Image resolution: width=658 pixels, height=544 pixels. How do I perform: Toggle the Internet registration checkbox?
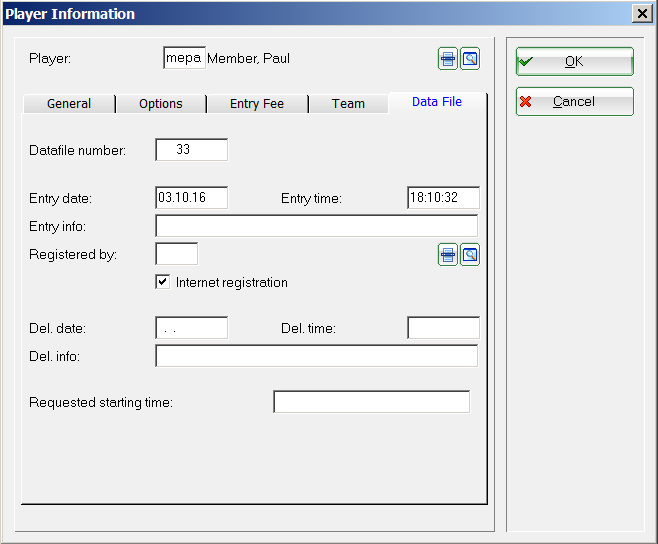coord(163,282)
